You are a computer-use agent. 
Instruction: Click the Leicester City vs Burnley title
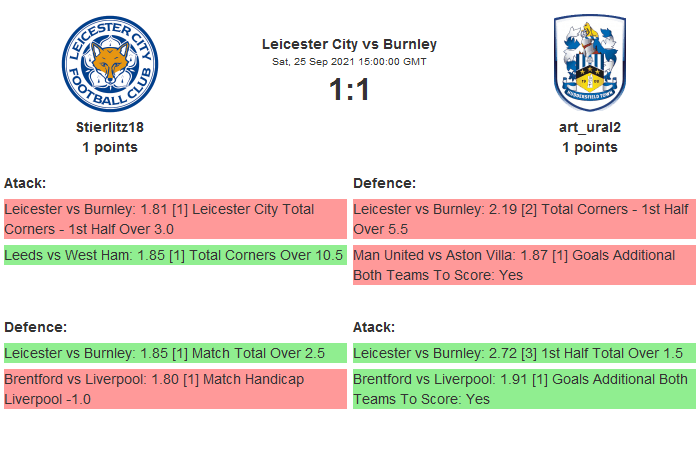349,44
